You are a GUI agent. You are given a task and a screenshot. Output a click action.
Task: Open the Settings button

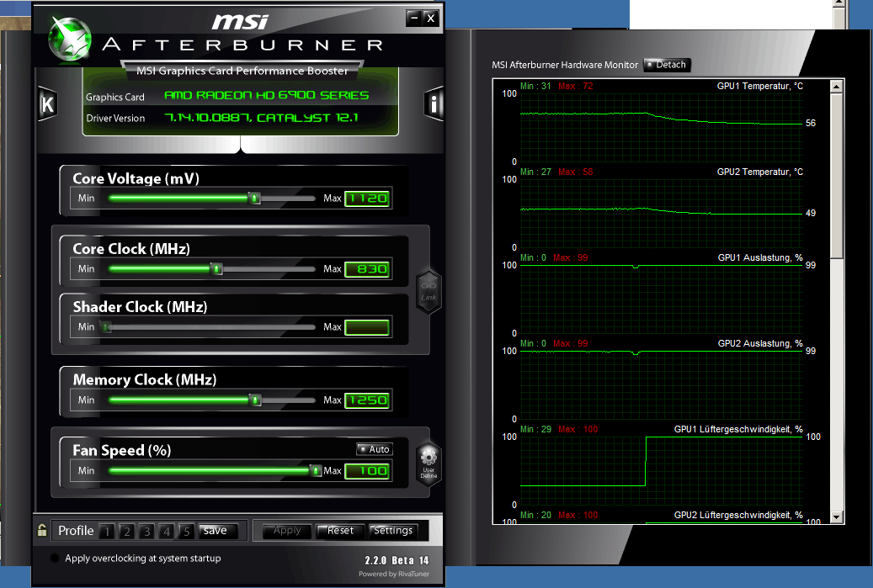click(x=393, y=531)
